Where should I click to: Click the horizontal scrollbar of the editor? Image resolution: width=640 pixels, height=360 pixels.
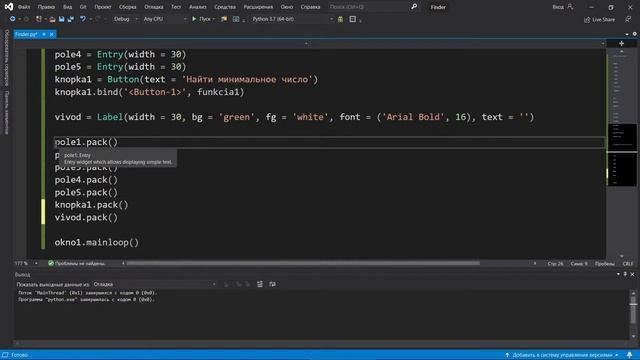(x=303, y=264)
